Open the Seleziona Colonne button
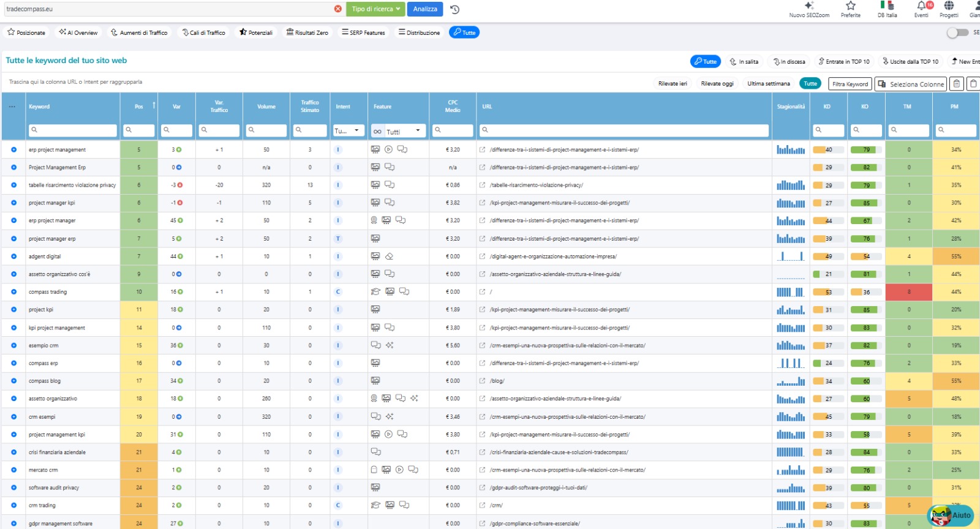This screenshot has height=529, width=980. point(911,84)
